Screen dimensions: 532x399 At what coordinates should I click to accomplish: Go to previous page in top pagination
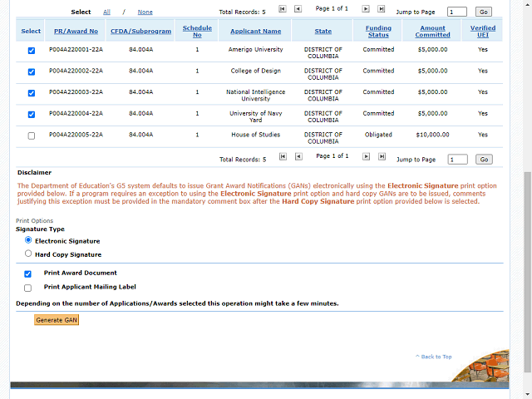[298, 8]
